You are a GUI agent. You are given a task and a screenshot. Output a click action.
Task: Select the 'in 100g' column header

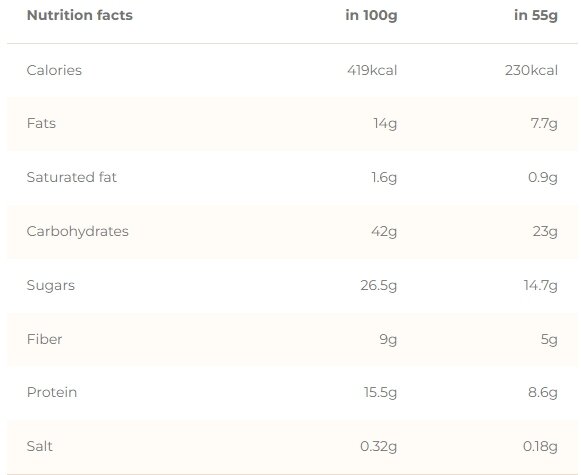tap(371, 16)
